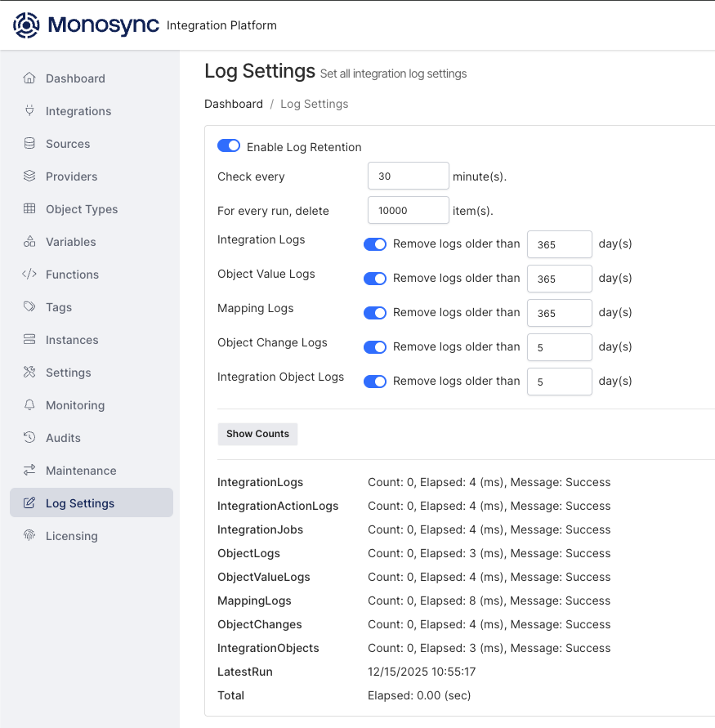Select the Tags icon in sidebar
715x728 pixels.
(x=29, y=307)
